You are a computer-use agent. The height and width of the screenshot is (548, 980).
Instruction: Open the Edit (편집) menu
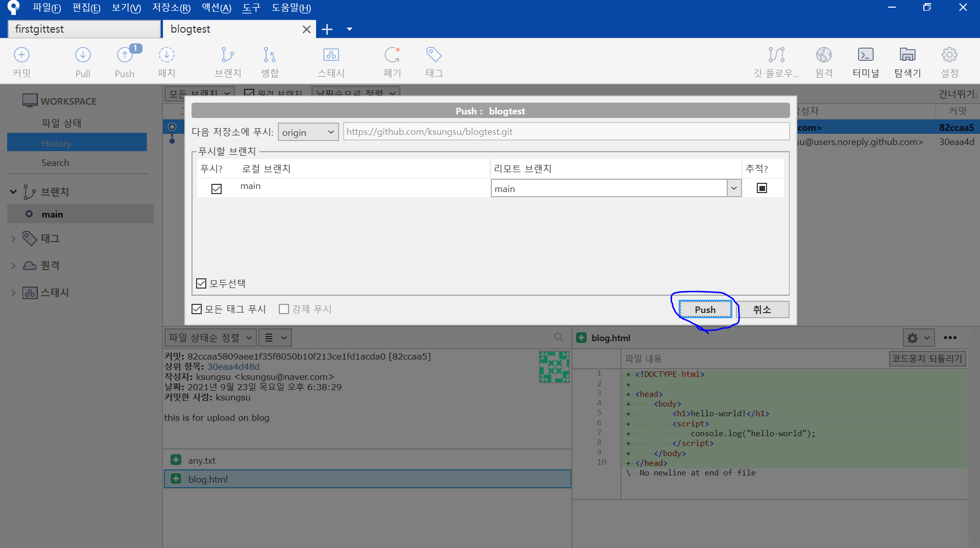click(86, 8)
